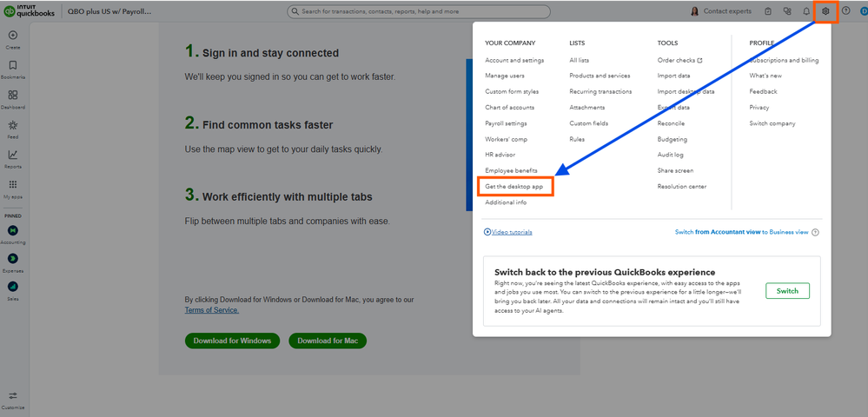868x417 pixels.
Task: Click Switch from Accountant view to Business view
Action: pyautogui.click(x=741, y=233)
